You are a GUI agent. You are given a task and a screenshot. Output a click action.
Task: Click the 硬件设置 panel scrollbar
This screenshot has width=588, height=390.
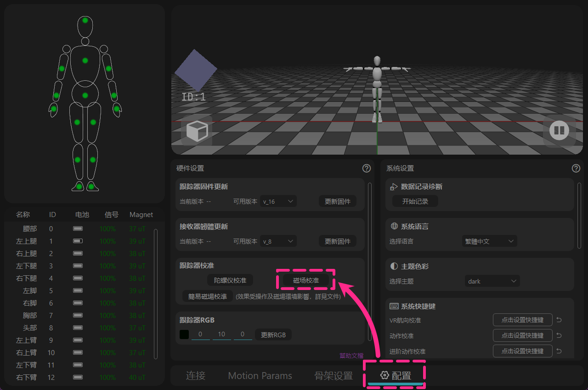coord(369,261)
